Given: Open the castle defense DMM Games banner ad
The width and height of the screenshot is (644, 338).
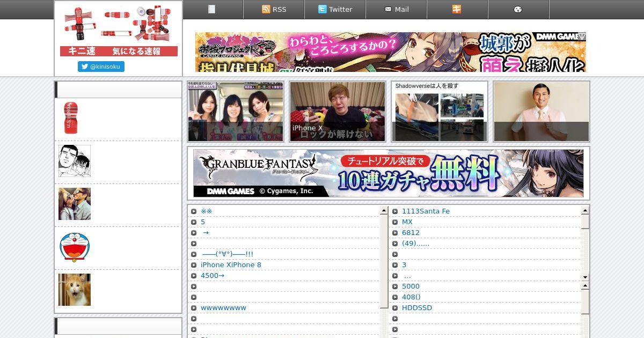Looking at the screenshot, I should [x=391, y=52].
